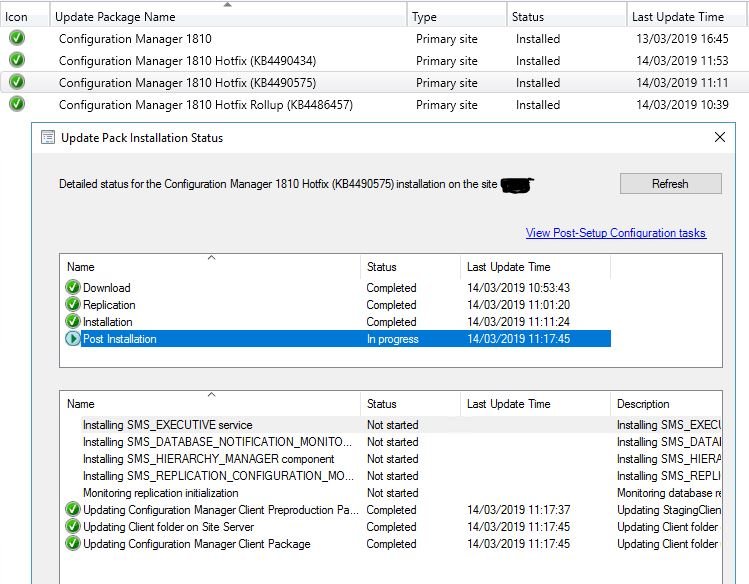Click the Replication step completed icon
Image resolution: width=749 pixels, height=584 pixels.
[x=73, y=304]
